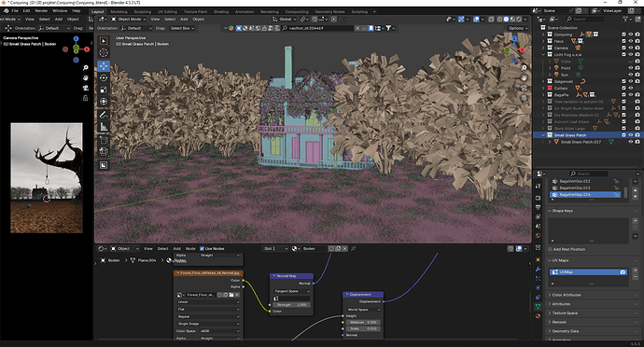Open the Object Data properties tab
The height and width of the screenshot is (347, 644).
(x=538, y=306)
